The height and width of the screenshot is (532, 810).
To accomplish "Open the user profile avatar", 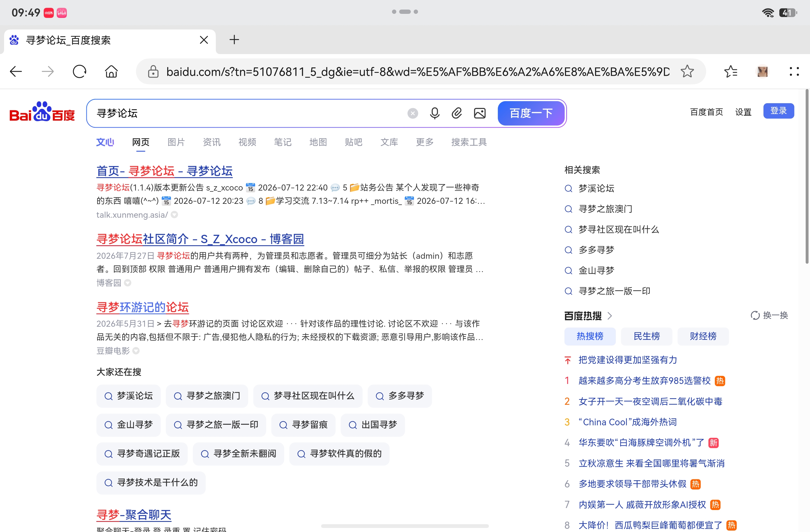I will (x=762, y=71).
